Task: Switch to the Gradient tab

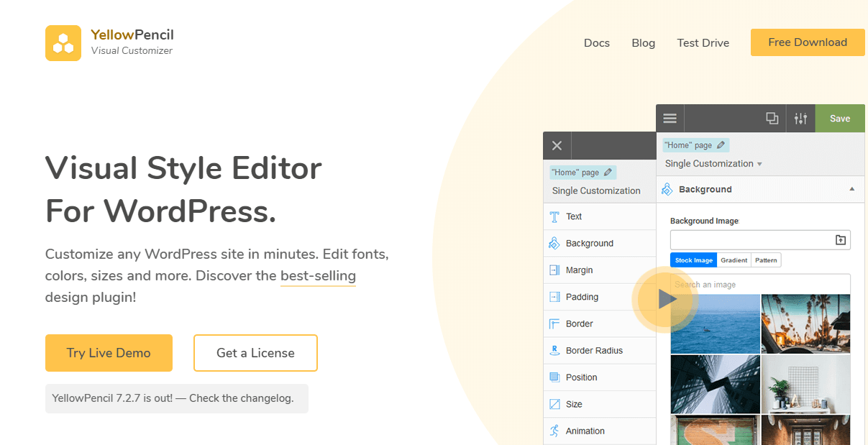Action: tap(735, 260)
